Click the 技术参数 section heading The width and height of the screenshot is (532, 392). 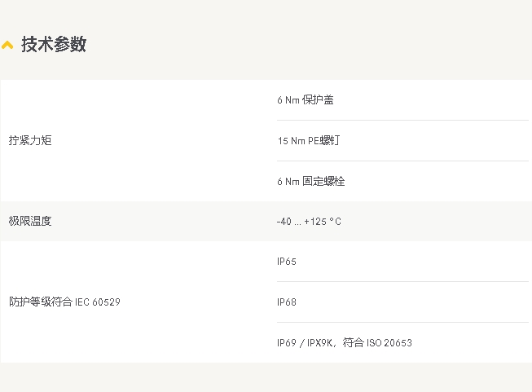53,45
